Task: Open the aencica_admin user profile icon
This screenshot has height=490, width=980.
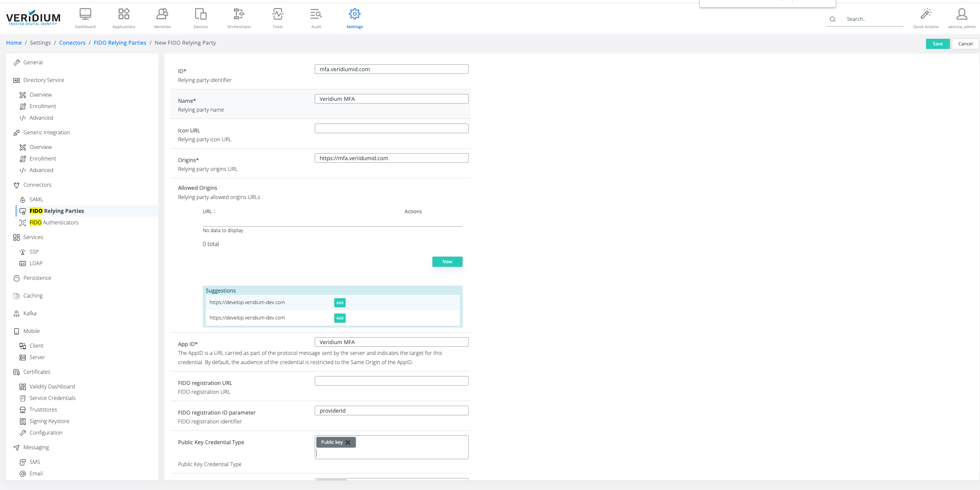Action: click(x=962, y=15)
